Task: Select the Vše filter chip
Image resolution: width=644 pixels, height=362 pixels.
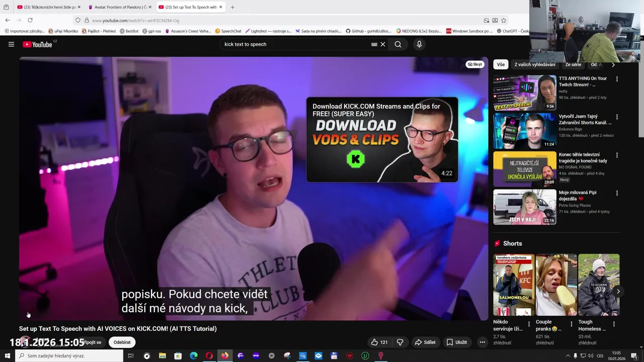Action: (501, 64)
